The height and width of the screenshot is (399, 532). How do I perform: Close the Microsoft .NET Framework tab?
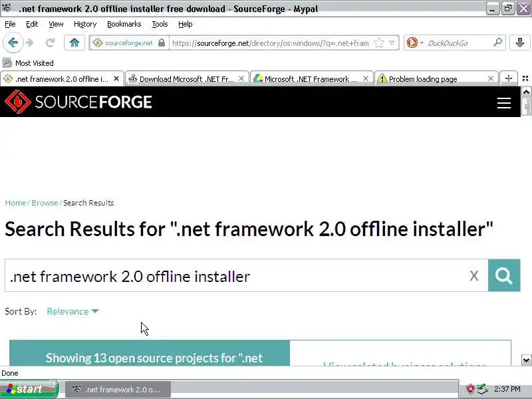pyautogui.click(x=365, y=78)
